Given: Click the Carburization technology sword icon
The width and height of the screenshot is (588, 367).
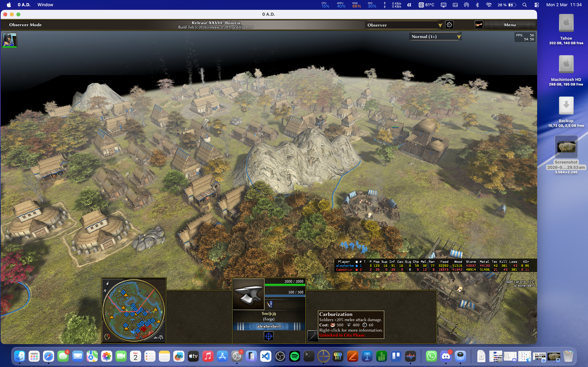Looking at the screenshot, I should 313,336.
